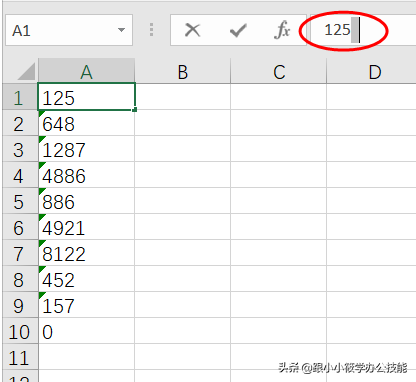416x382 pixels.
Task: Click empty cell C1
Action: [x=278, y=97]
